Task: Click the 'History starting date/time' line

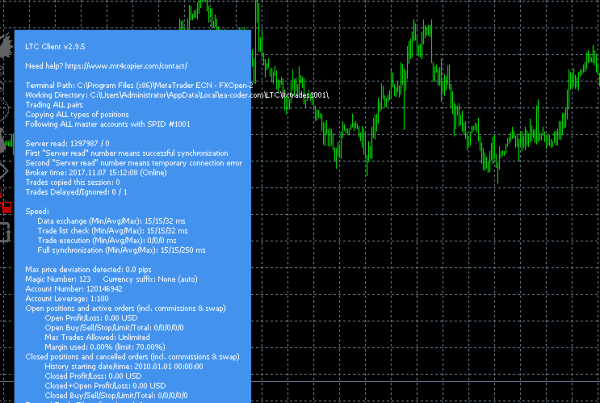Action: tap(124, 366)
